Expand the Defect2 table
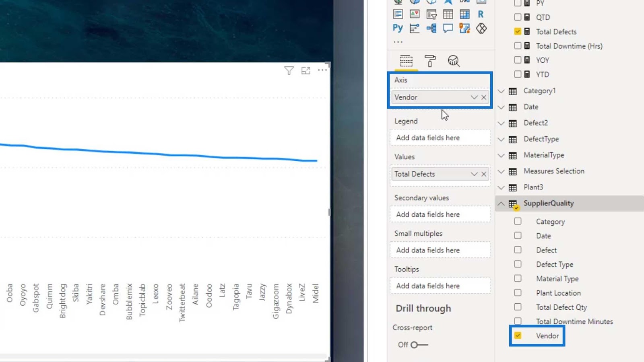 [x=501, y=123]
